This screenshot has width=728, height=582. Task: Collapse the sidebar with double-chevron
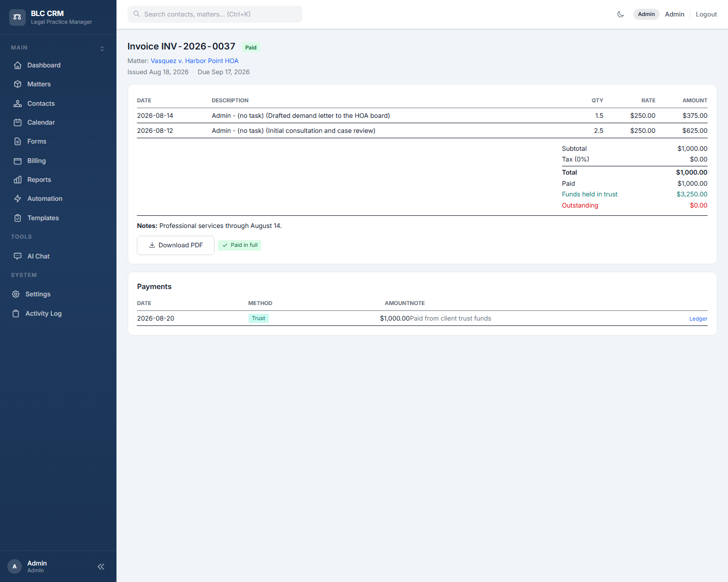click(101, 566)
